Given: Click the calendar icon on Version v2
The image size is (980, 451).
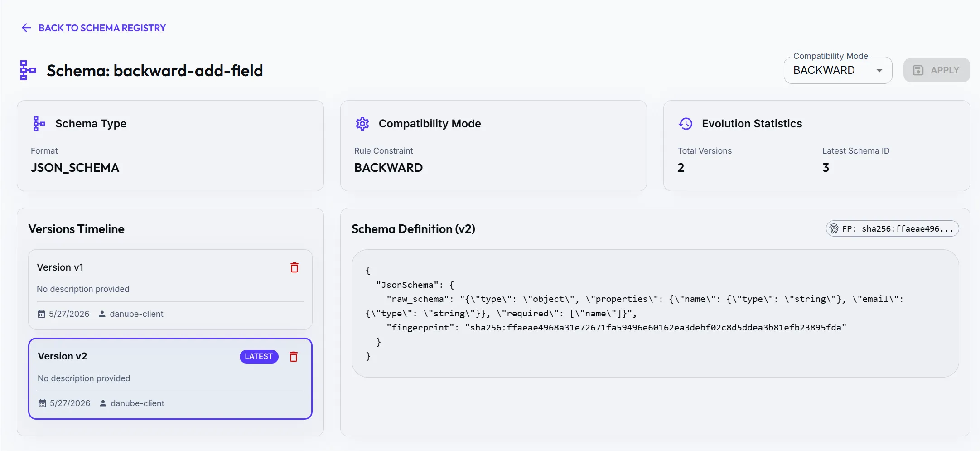Looking at the screenshot, I should (42, 403).
